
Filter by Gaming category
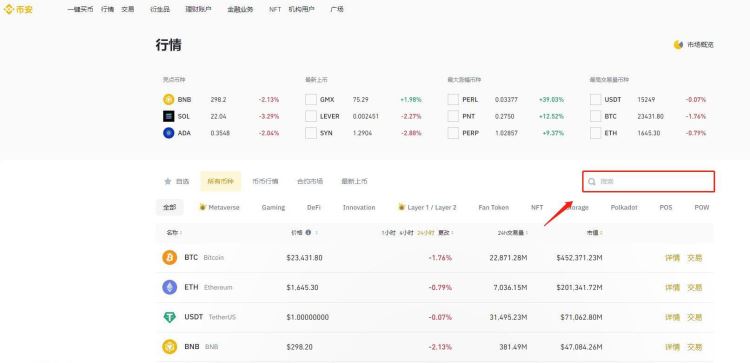[x=273, y=208]
